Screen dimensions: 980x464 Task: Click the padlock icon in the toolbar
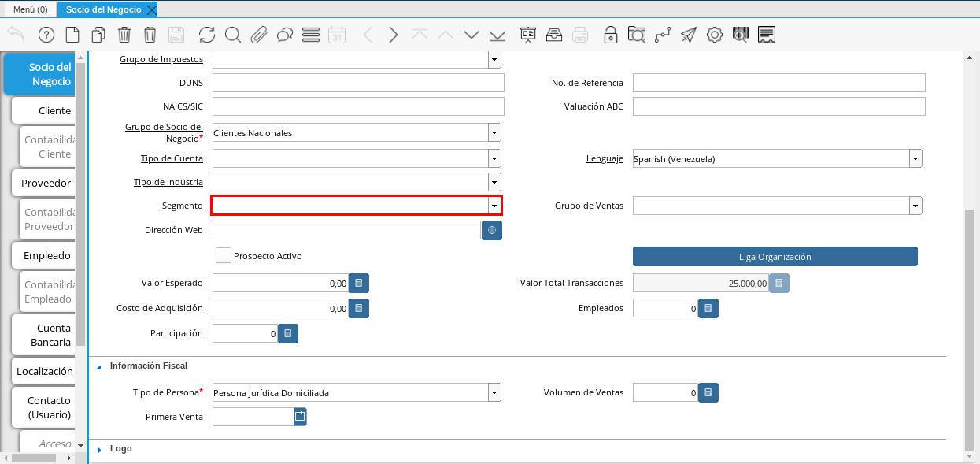tap(610, 35)
